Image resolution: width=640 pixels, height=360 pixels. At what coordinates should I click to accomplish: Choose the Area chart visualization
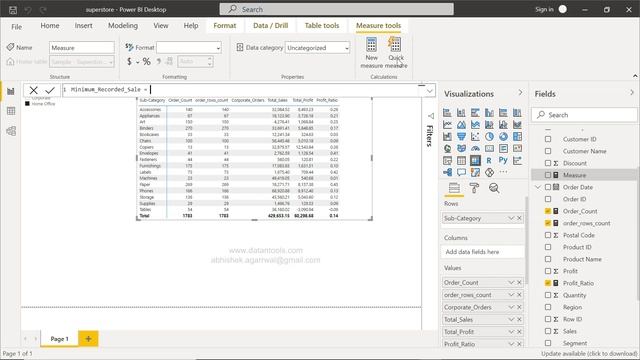click(461, 124)
